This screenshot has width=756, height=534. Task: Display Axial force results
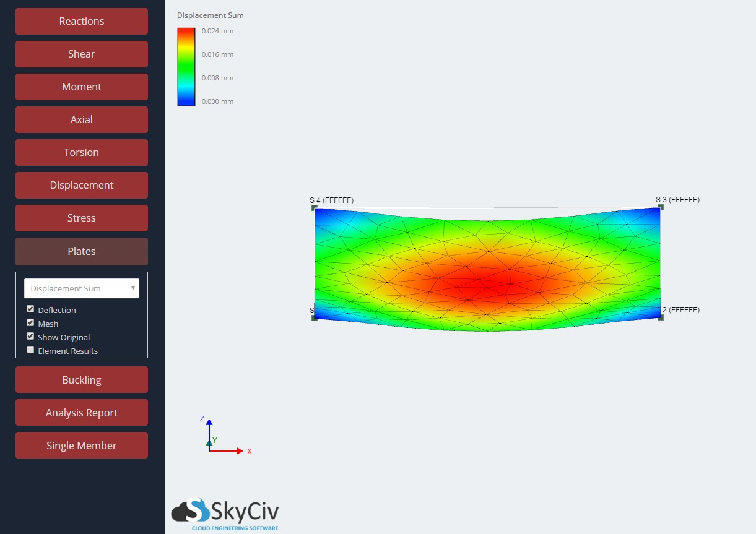coord(82,119)
